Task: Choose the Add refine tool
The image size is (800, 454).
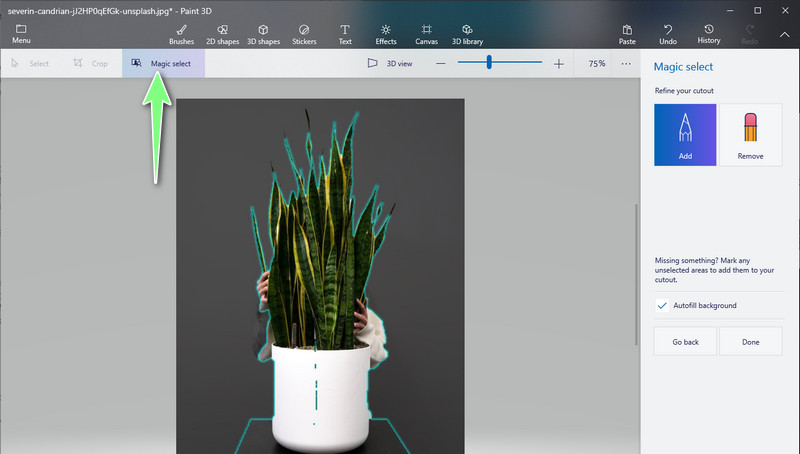Action: point(685,134)
